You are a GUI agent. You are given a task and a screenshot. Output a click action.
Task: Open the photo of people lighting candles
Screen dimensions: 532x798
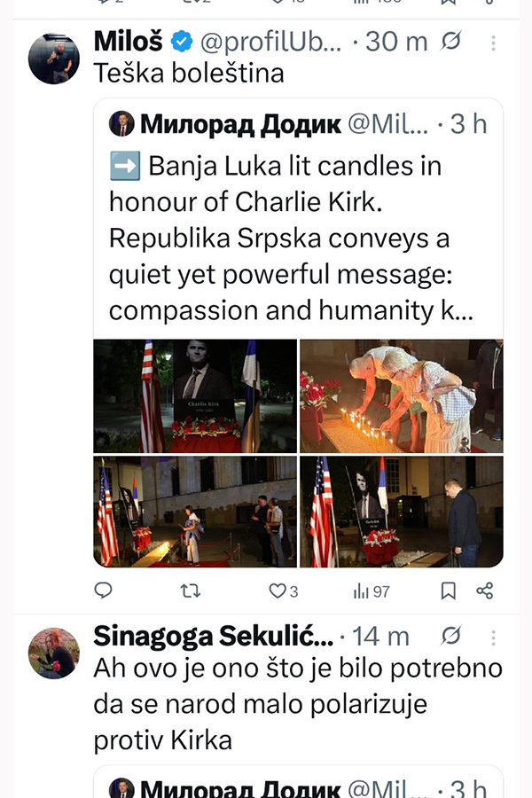click(x=401, y=396)
